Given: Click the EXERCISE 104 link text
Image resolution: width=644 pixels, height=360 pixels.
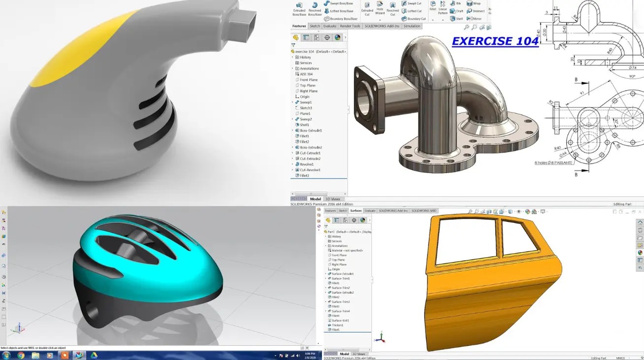Looking at the screenshot, I should click(495, 41).
